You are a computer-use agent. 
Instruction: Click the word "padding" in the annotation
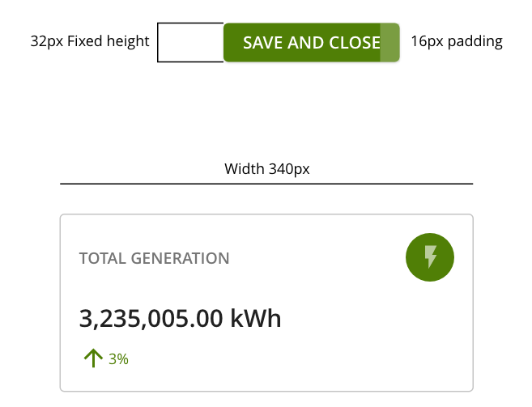tap(475, 42)
